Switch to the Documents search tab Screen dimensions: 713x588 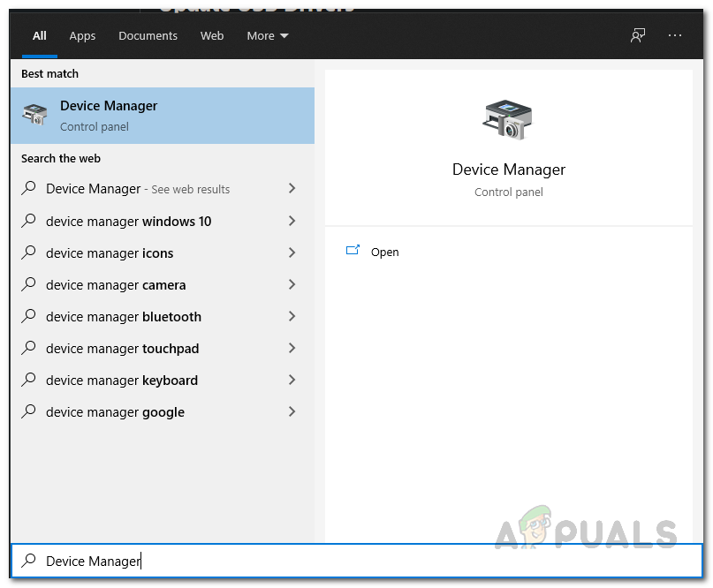[x=148, y=36]
